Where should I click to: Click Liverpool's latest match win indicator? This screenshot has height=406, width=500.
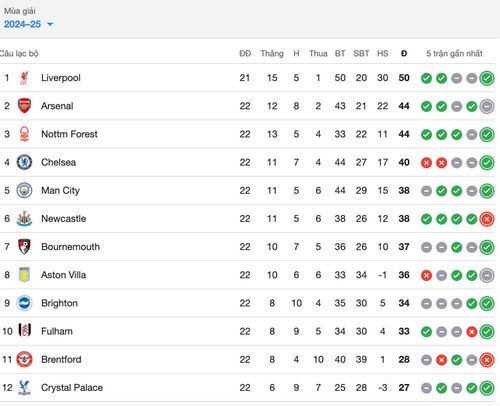[x=487, y=78]
